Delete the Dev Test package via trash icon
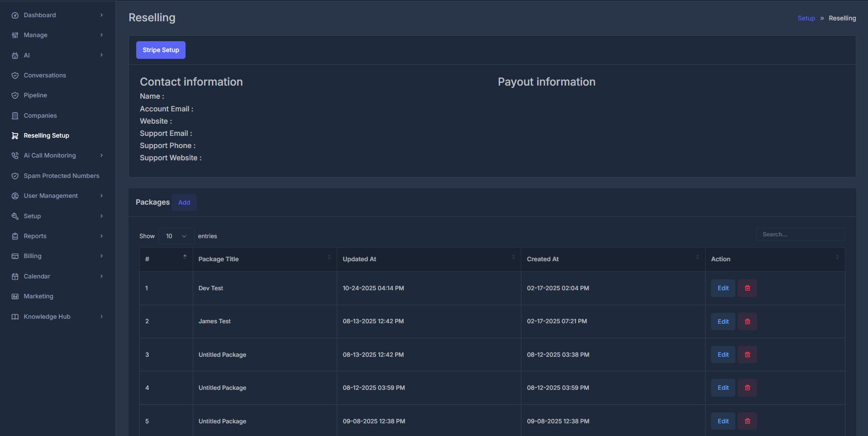The width and height of the screenshot is (868, 436). 747,288
